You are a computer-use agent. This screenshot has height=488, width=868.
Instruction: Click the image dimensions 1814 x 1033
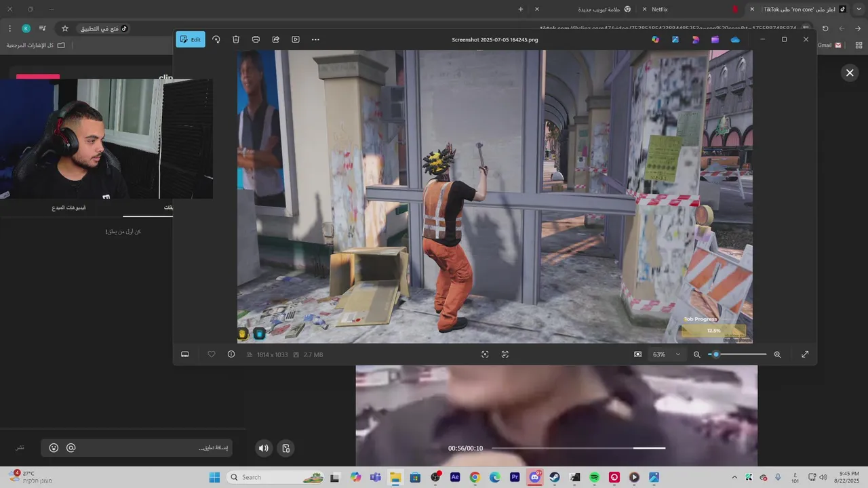[272, 354]
